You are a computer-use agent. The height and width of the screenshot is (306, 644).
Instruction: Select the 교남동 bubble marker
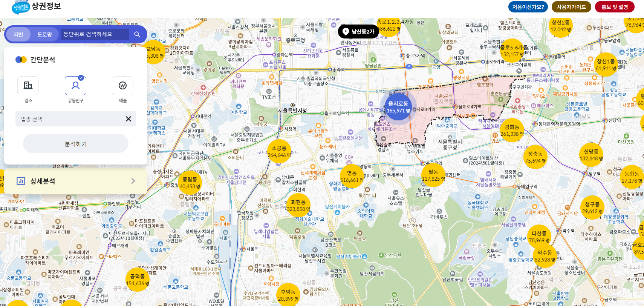tap(154, 52)
